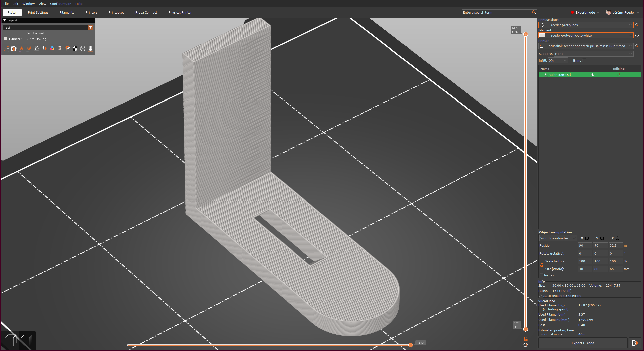Toggle retractions up-arrows icon in legend
644x351 pixels.
click(x=21, y=48)
